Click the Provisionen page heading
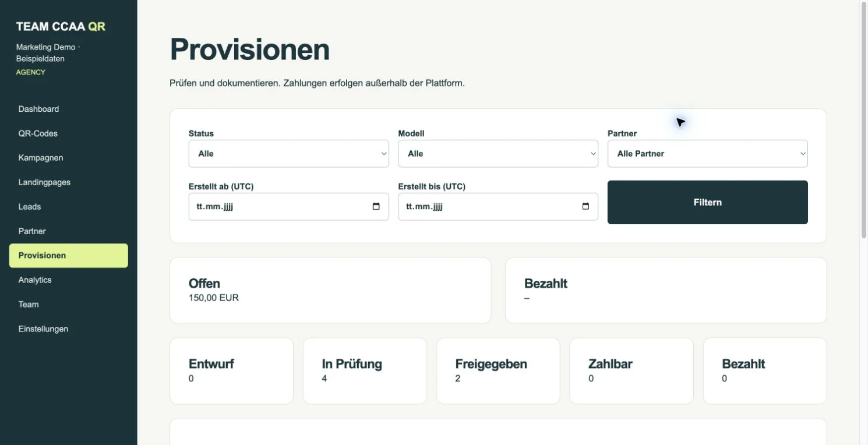The height and width of the screenshot is (445, 868). coord(250,50)
